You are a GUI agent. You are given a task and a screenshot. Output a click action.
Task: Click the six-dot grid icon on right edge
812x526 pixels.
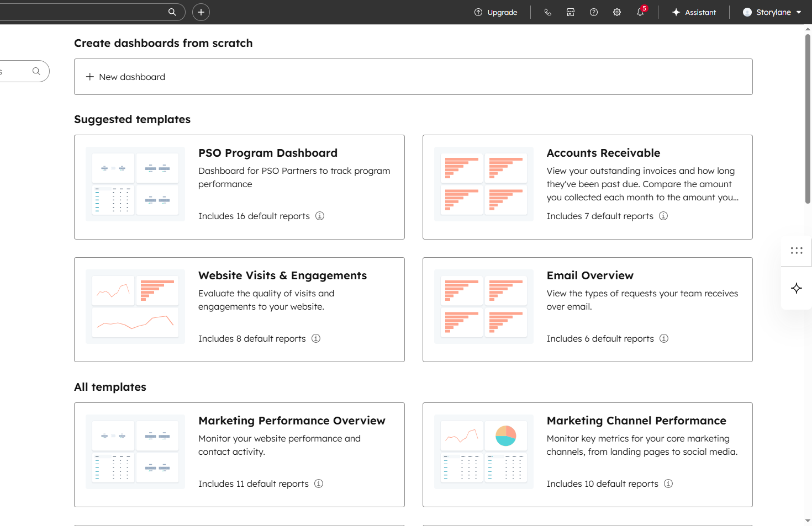point(796,251)
